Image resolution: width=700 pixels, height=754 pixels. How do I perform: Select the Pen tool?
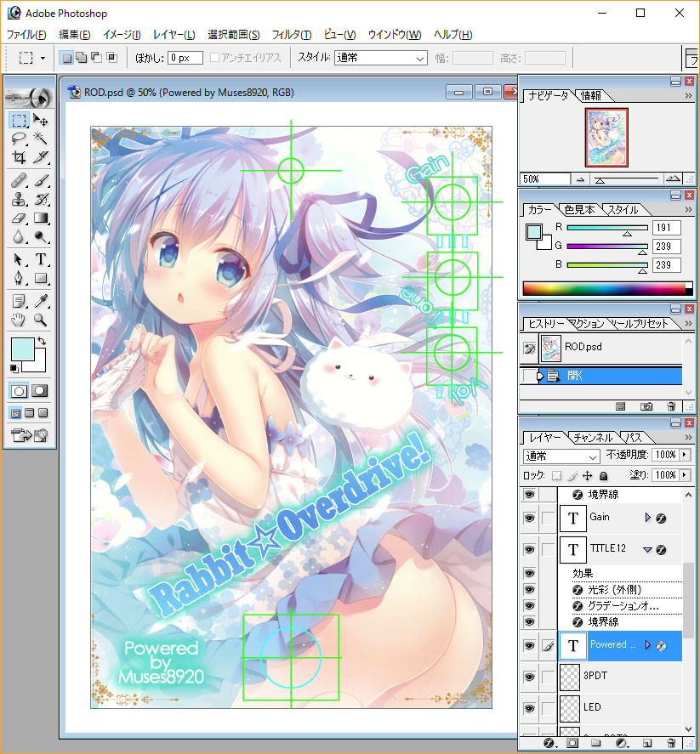[x=19, y=278]
